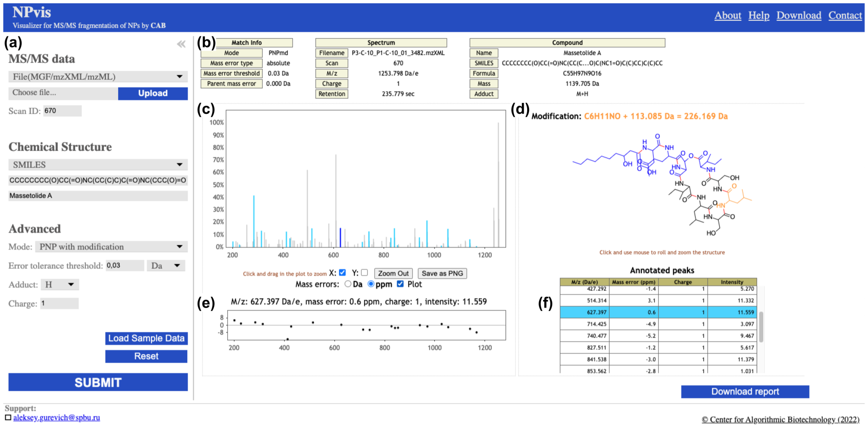
Task: Collapse the left sidebar panel
Action: pos(181,44)
